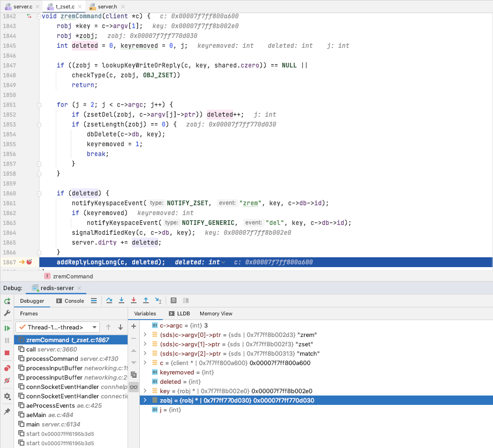Go to next frame down arrow

tap(121, 327)
